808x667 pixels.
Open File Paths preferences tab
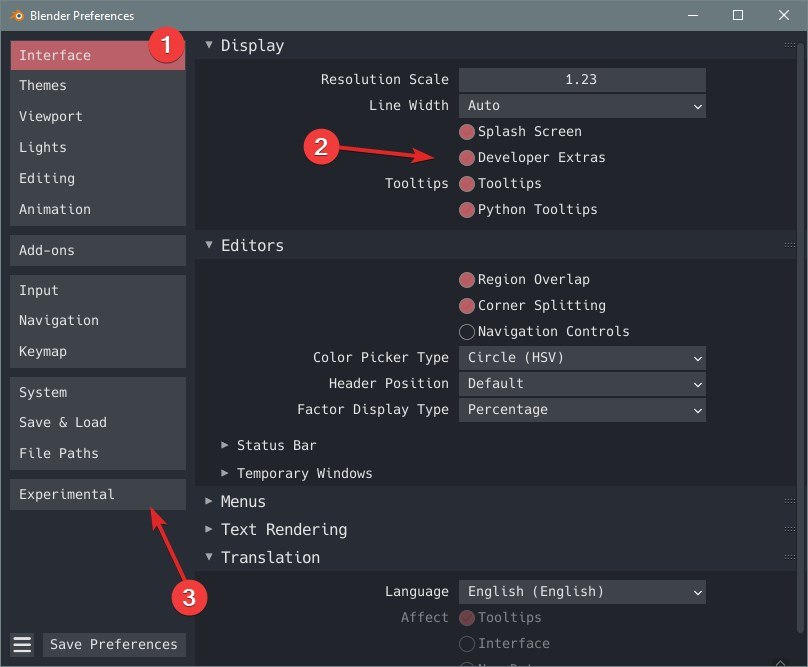pyautogui.click(x=97, y=454)
